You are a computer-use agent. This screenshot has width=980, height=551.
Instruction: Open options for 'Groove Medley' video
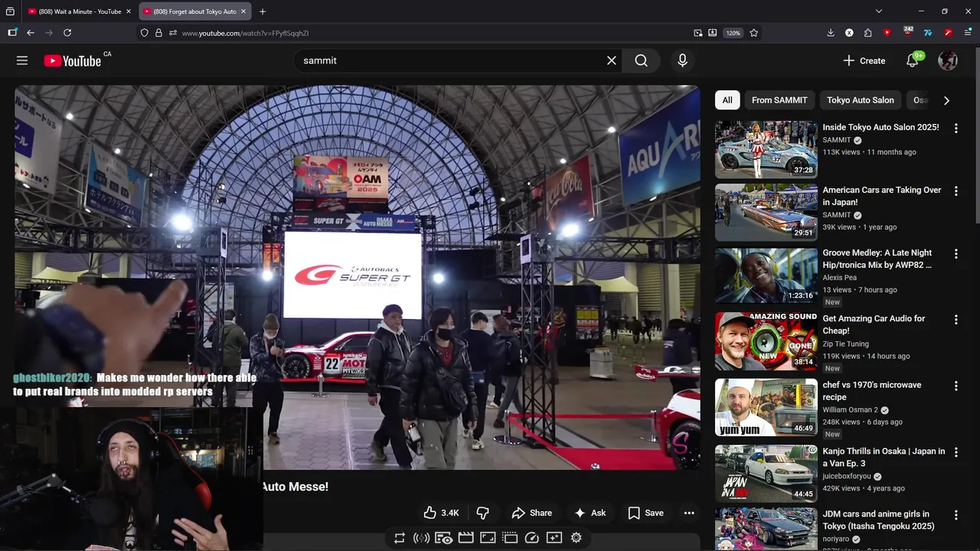pyautogui.click(x=955, y=253)
